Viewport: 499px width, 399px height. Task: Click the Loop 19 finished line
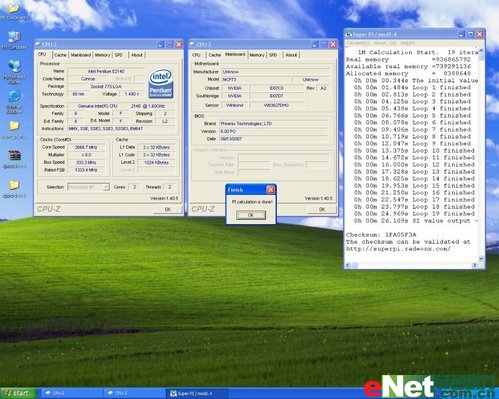(x=414, y=214)
